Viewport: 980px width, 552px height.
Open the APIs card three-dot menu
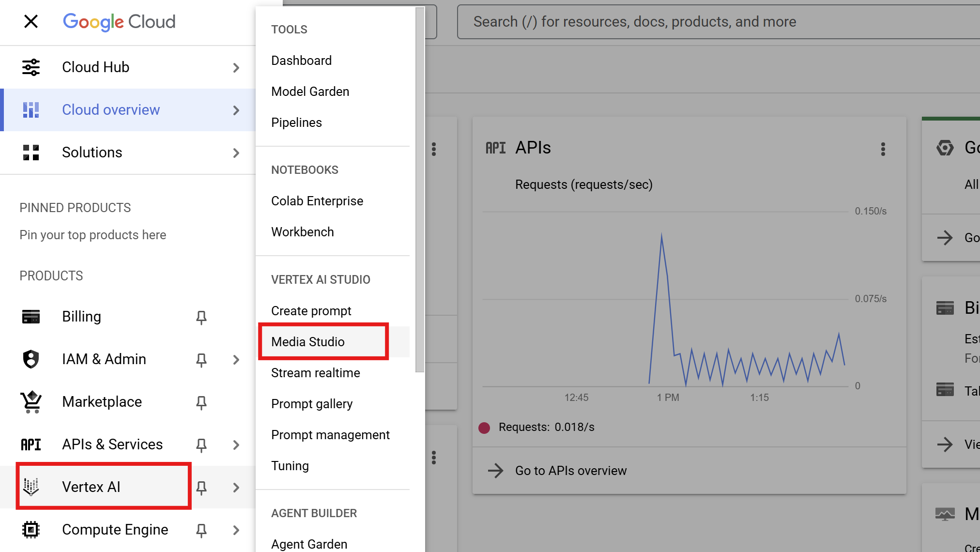point(883,149)
